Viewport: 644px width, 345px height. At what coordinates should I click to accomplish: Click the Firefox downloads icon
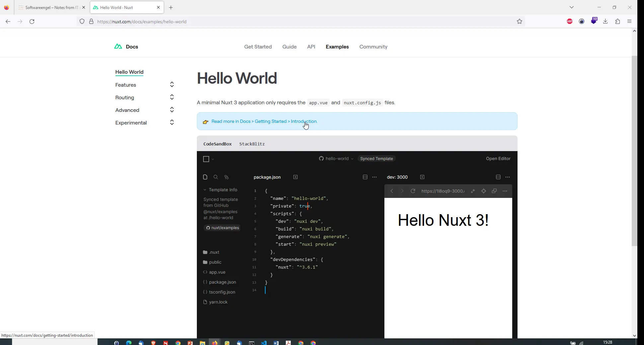coord(605,22)
